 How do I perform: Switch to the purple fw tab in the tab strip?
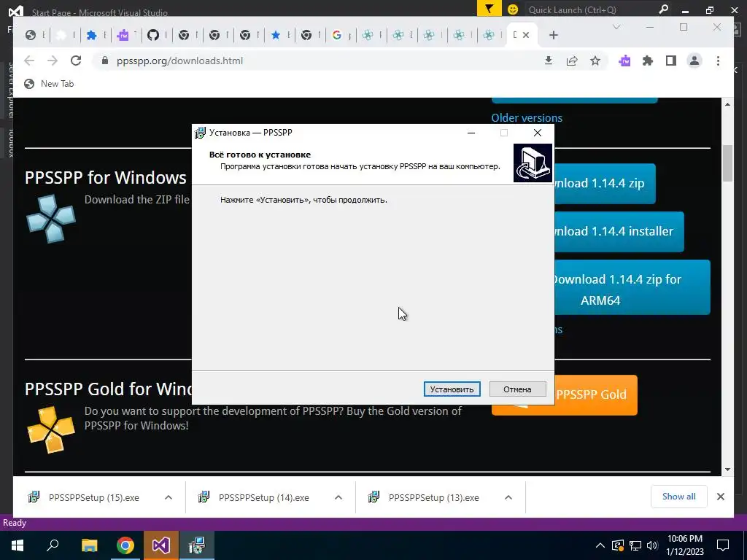tap(123, 35)
